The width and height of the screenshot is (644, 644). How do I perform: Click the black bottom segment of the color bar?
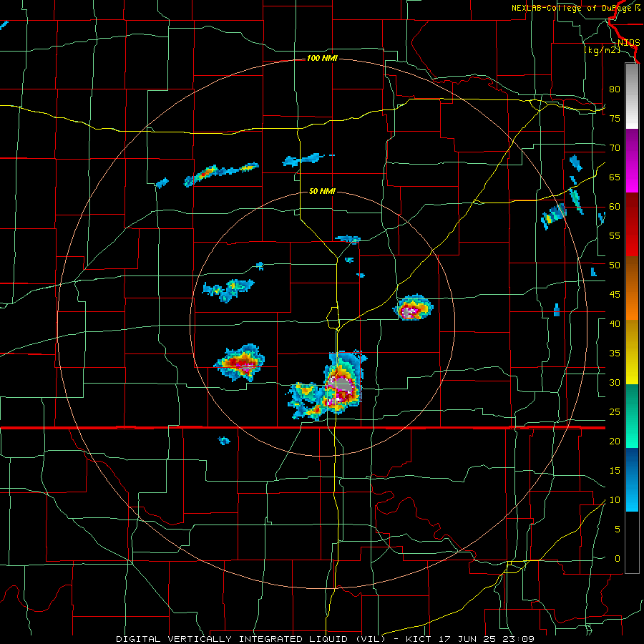632,542
